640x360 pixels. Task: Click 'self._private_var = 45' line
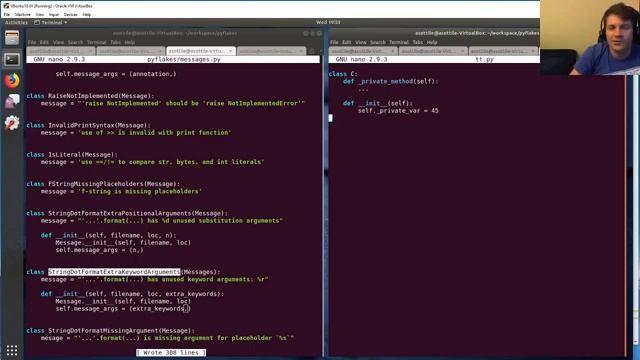(398, 111)
